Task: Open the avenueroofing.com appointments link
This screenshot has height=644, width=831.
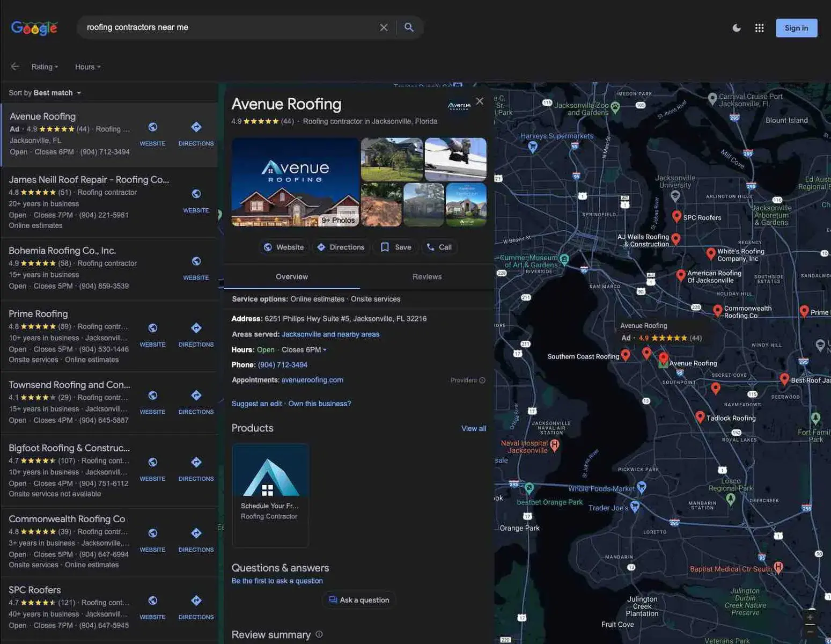Action: click(x=312, y=379)
